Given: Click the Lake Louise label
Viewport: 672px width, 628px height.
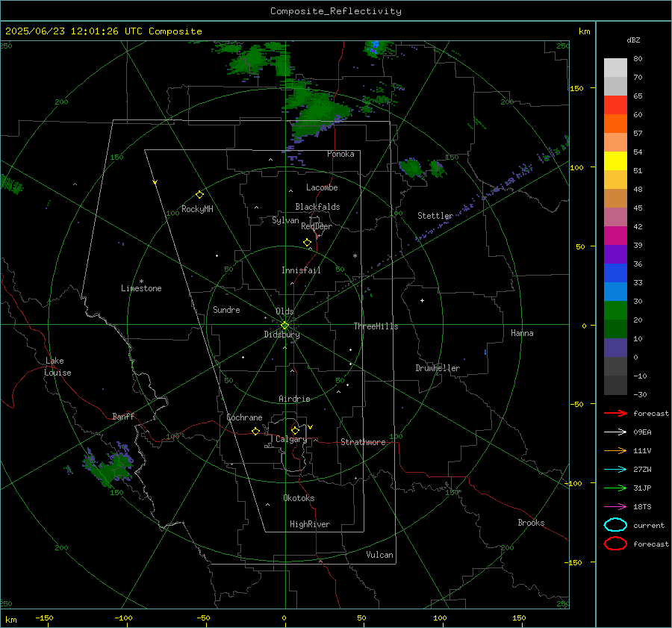Looking at the screenshot, I should (57, 367).
